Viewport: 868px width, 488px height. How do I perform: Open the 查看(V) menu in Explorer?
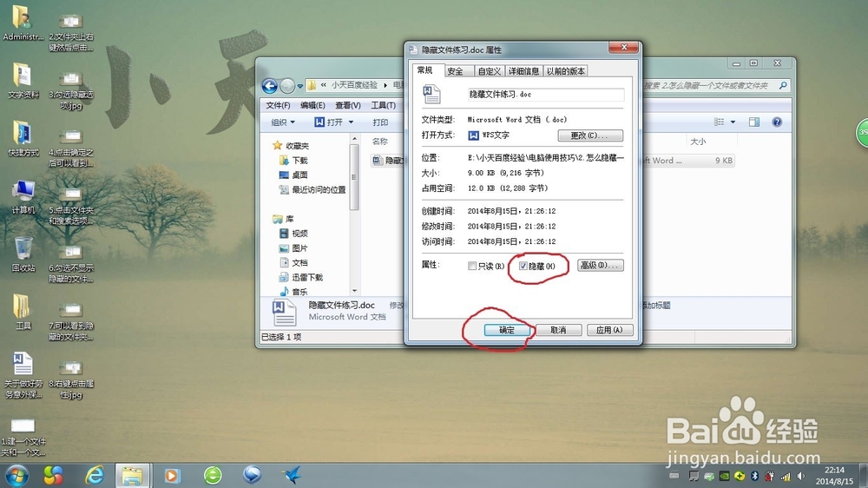click(348, 105)
